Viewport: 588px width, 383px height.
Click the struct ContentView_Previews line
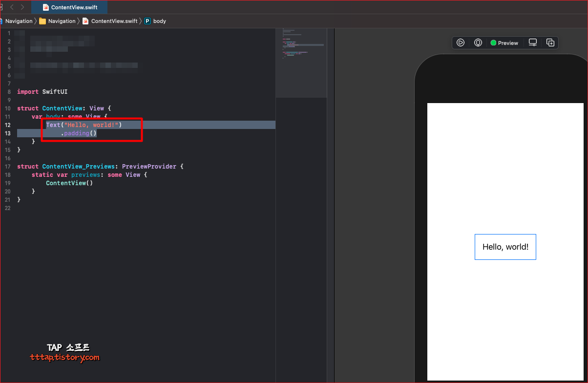click(100, 167)
